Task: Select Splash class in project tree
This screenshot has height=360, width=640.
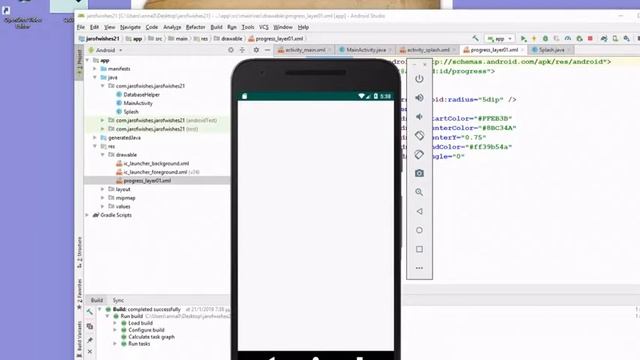Action: pyautogui.click(x=131, y=112)
